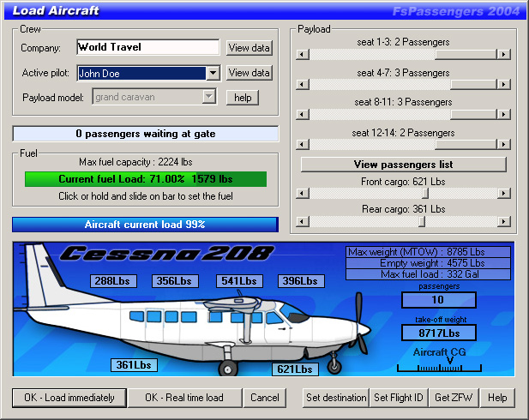The width and height of the screenshot is (529, 420).
Task: Click the Empty weight 4575 Lbs row
Action: [x=428, y=263]
